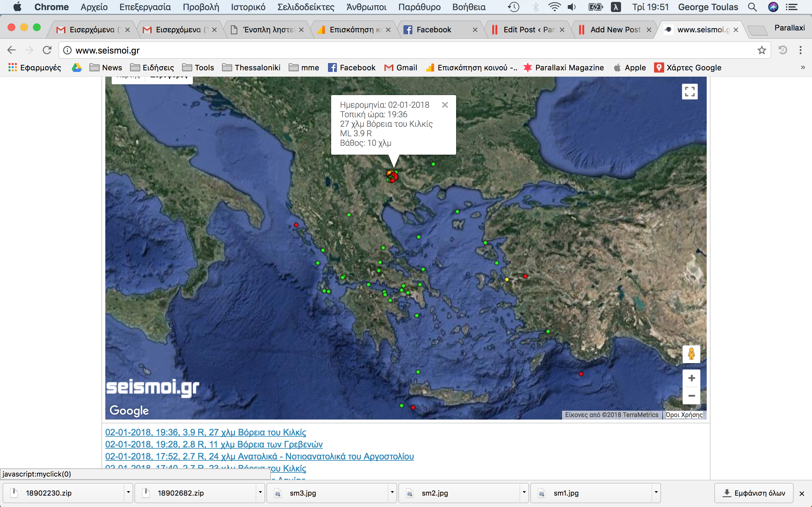The width and height of the screenshot is (812, 507).
Task: Open the Ιστορικό menu
Action: [248, 7]
